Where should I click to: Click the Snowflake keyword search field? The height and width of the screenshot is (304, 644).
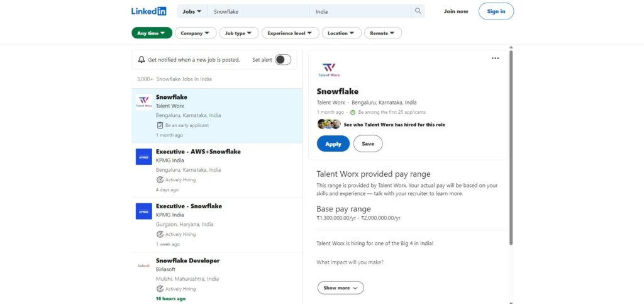pos(258,11)
